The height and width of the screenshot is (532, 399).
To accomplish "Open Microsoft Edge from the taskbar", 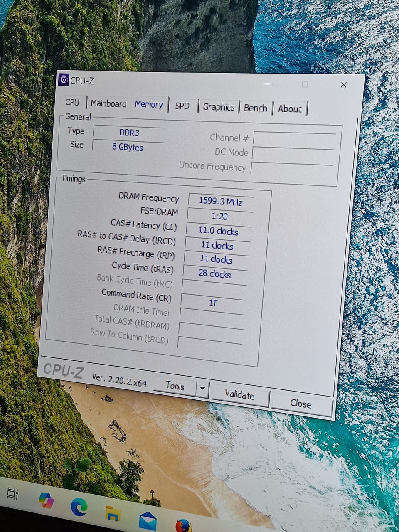I will [79, 507].
